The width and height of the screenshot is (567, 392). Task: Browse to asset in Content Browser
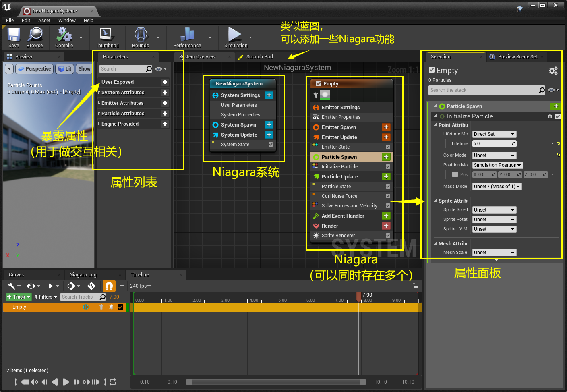click(35, 37)
